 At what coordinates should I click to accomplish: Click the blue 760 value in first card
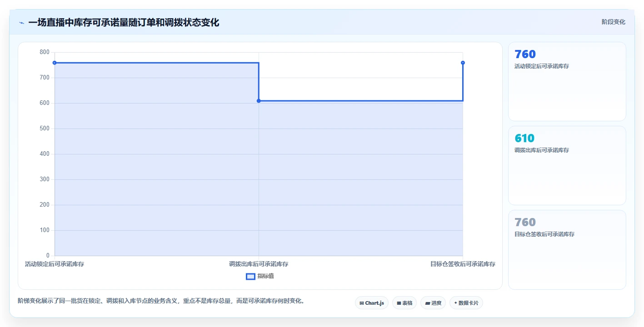525,54
